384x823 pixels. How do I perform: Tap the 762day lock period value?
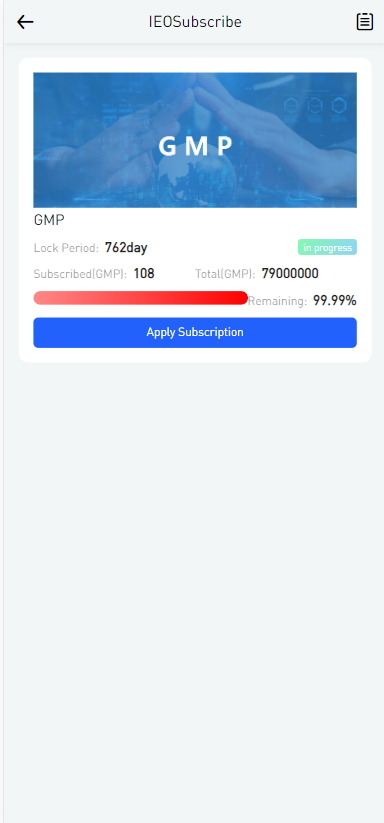(126, 247)
